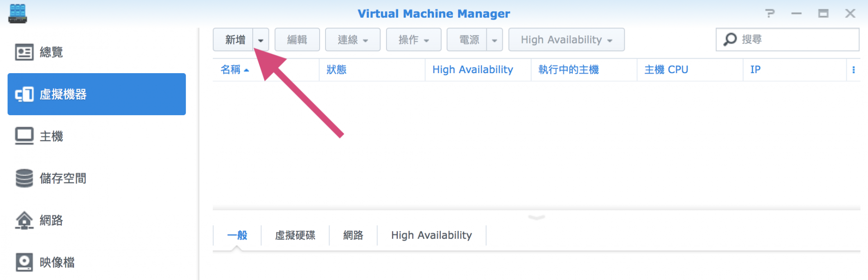Click the 儲存空間 storage database icon
The image size is (868, 280).
pyautogui.click(x=24, y=178)
